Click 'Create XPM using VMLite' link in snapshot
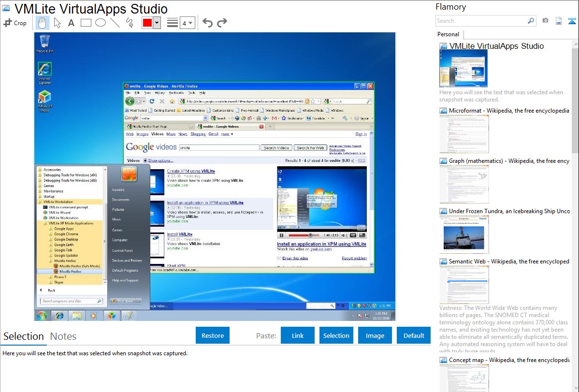The height and width of the screenshot is (392, 579). point(190,171)
